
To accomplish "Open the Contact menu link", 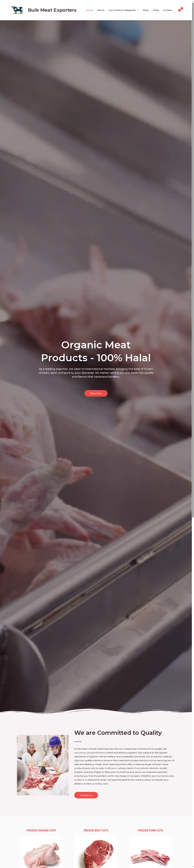I will pyautogui.click(x=168, y=10).
